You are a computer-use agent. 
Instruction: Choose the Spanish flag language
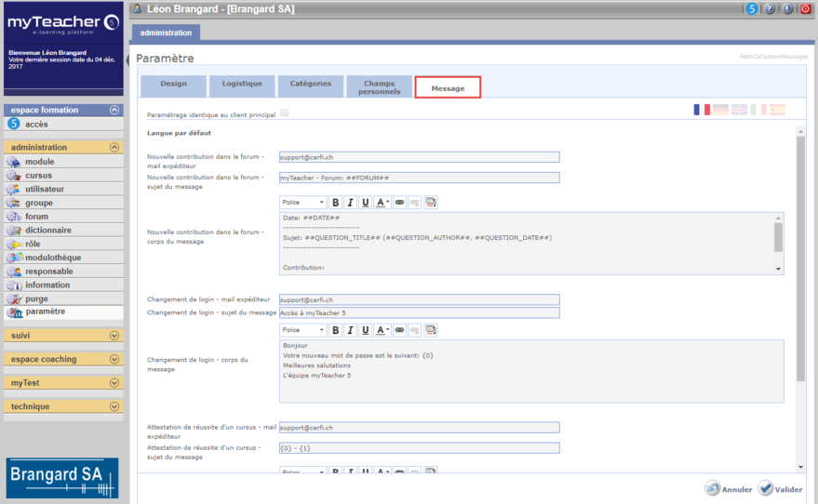point(776,110)
